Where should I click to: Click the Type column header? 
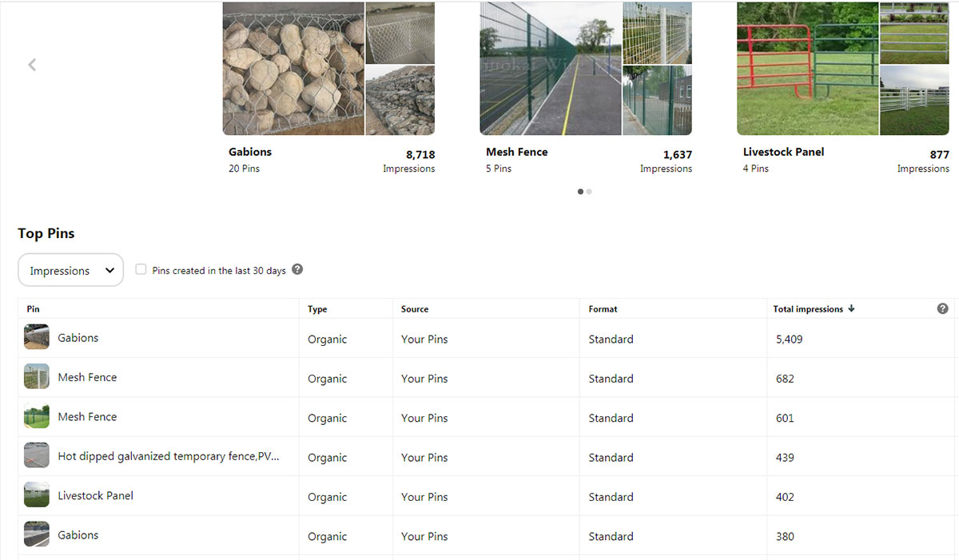click(x=317, y=309)
